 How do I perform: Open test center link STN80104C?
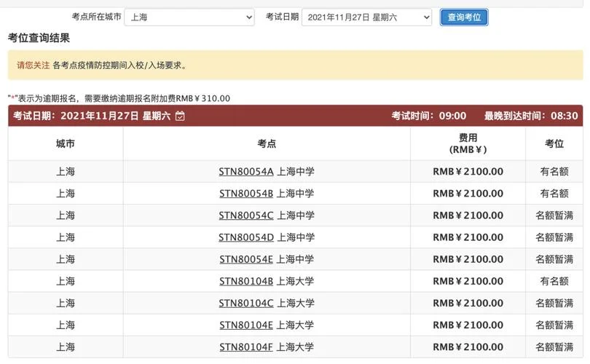click(246, 303)
